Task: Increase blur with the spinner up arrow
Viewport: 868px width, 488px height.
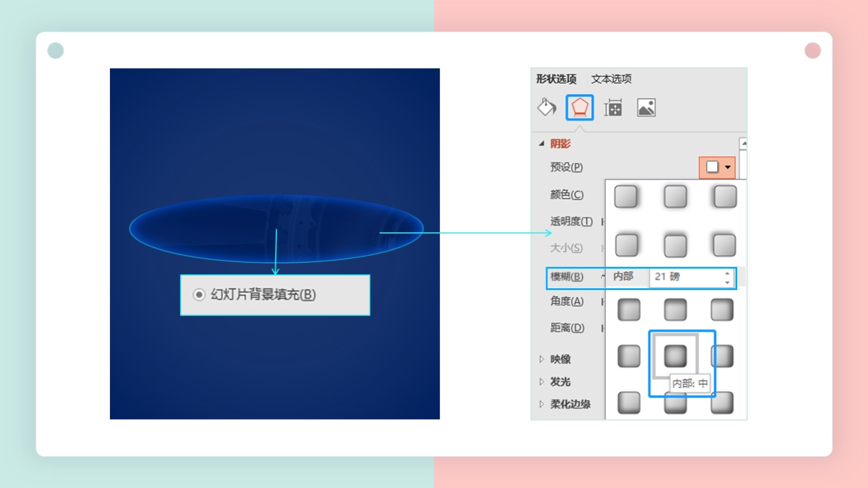Action: tap(727, 273)
